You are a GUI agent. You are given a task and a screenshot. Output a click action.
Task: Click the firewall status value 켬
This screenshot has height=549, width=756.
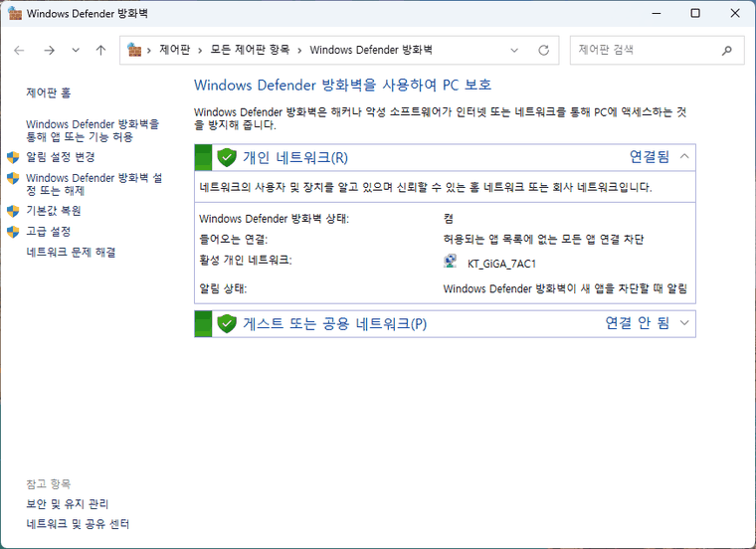point(449,219)
